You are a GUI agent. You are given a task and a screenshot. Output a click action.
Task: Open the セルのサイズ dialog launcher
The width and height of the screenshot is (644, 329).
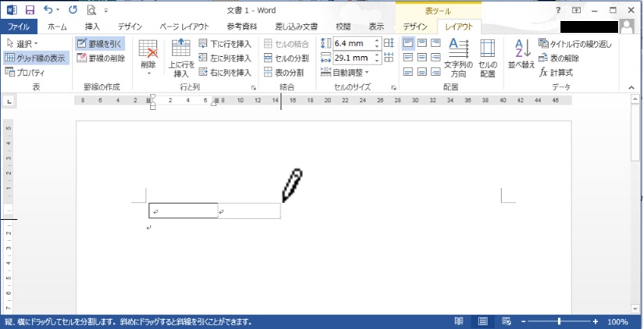(x=393, y=87)
